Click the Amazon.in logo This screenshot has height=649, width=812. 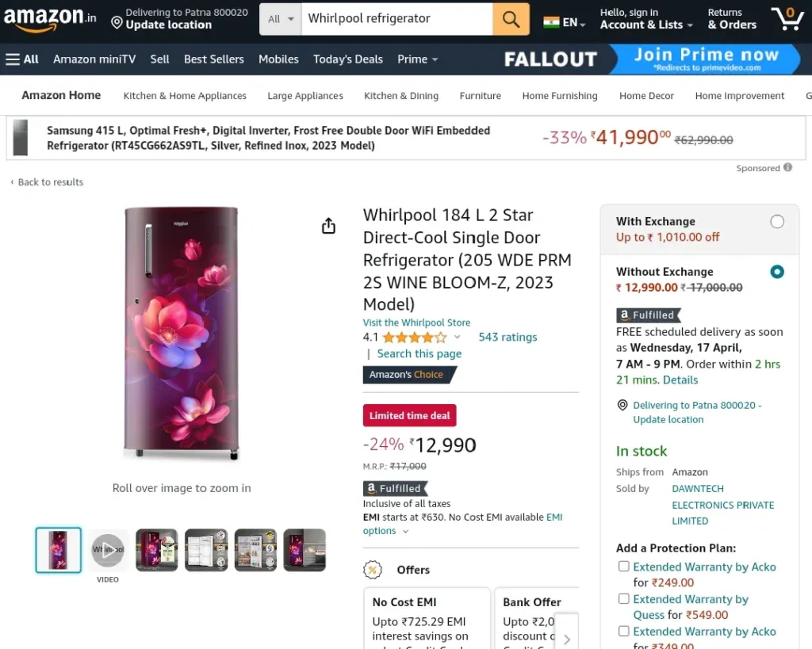pyautogui.click(x=50, y=19)
